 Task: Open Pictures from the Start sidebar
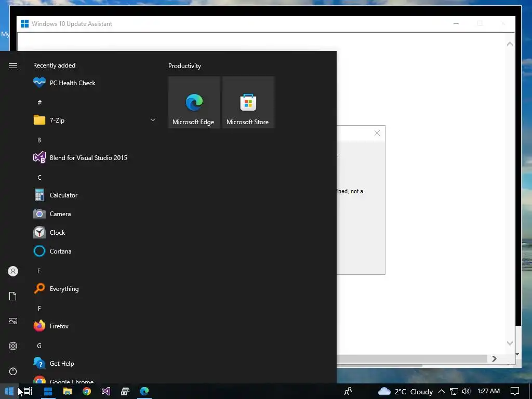click(13, 321)
